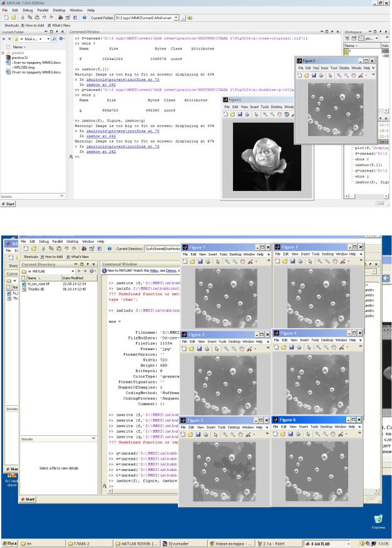Click the How to Add shortcut link in top MATLAB
Viewport: 392px width, 548px height.
pyautogui.click(x=33, y=25)
